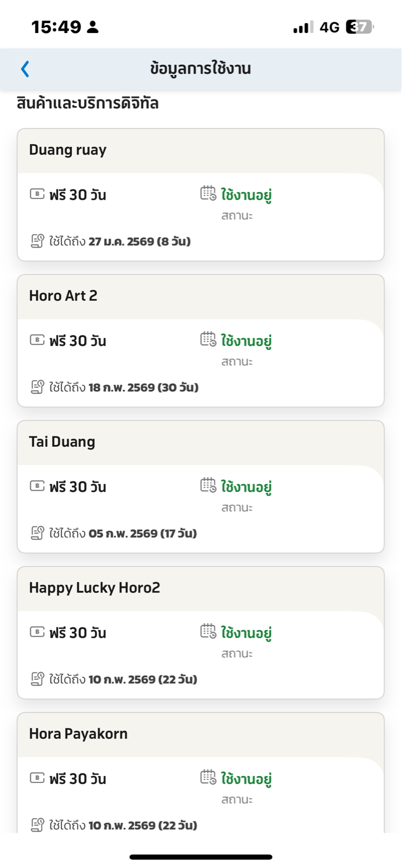The image size is (402, 868).
Task: Tap the expiry receipt icon under Horo Art 2
Action: (38, 387)
